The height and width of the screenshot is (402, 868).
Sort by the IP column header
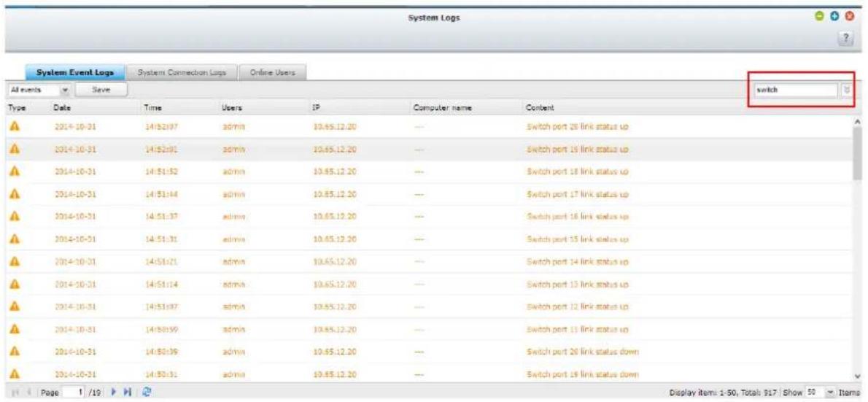316,107
